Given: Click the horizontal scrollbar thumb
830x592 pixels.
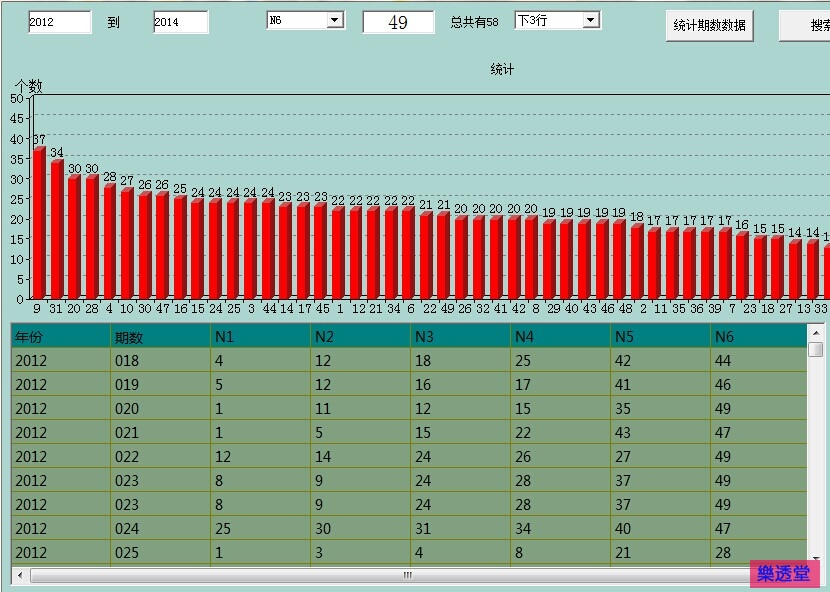Looking at the screenshot, I should (408, 575).
